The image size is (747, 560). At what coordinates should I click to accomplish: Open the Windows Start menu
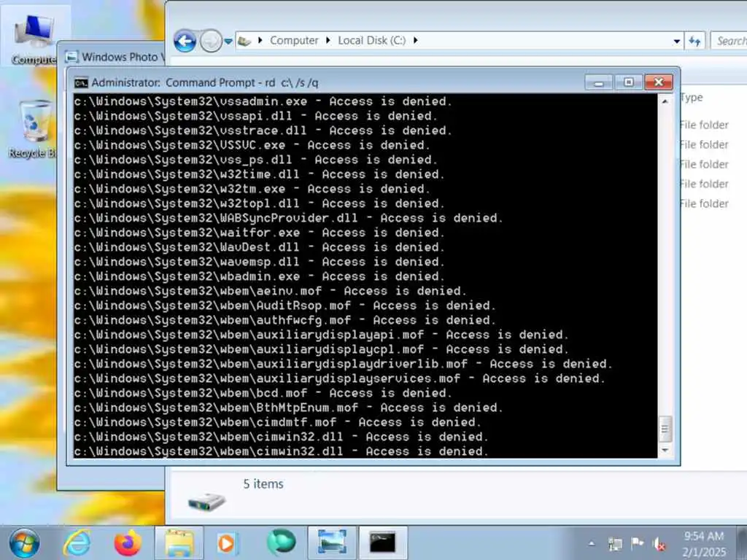pyautogui.click(x=24, y=542)
